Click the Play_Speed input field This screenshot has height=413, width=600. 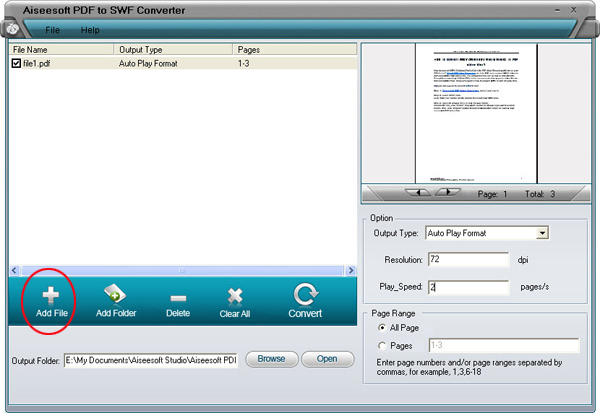(468, 287)
